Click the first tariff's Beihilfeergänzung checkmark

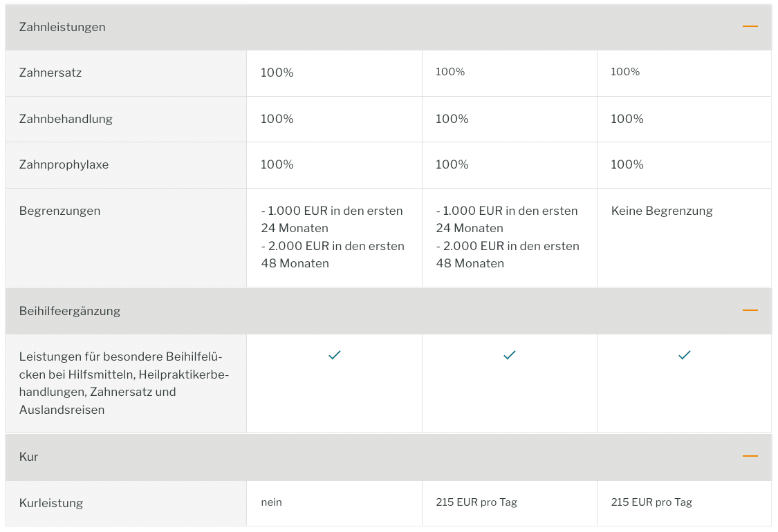pos(335,355)
